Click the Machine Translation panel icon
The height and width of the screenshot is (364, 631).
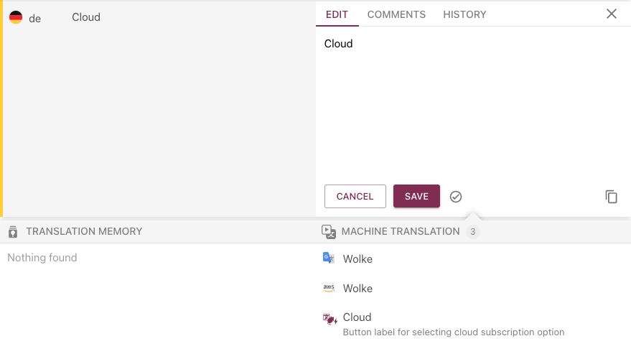tap(329, 232)
